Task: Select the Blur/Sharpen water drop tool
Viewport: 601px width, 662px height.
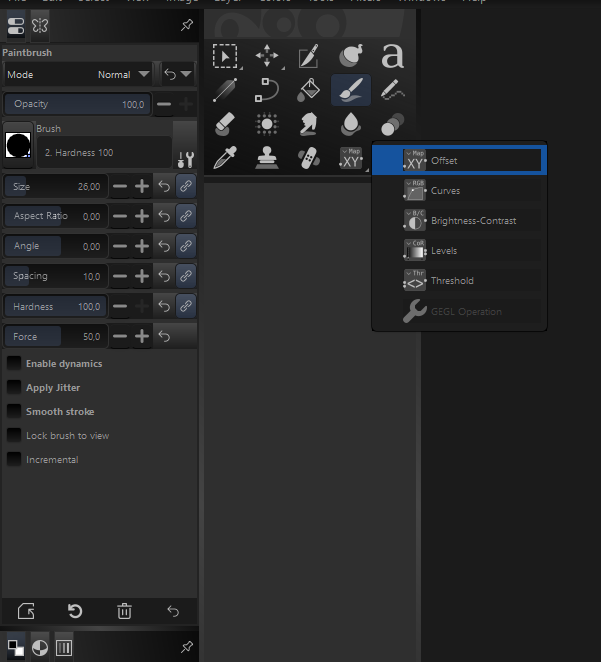Action: (x=351, y=124)
